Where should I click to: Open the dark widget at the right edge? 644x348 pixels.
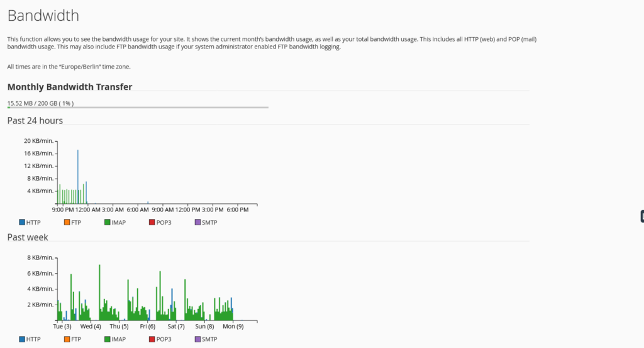pos(641,216)
